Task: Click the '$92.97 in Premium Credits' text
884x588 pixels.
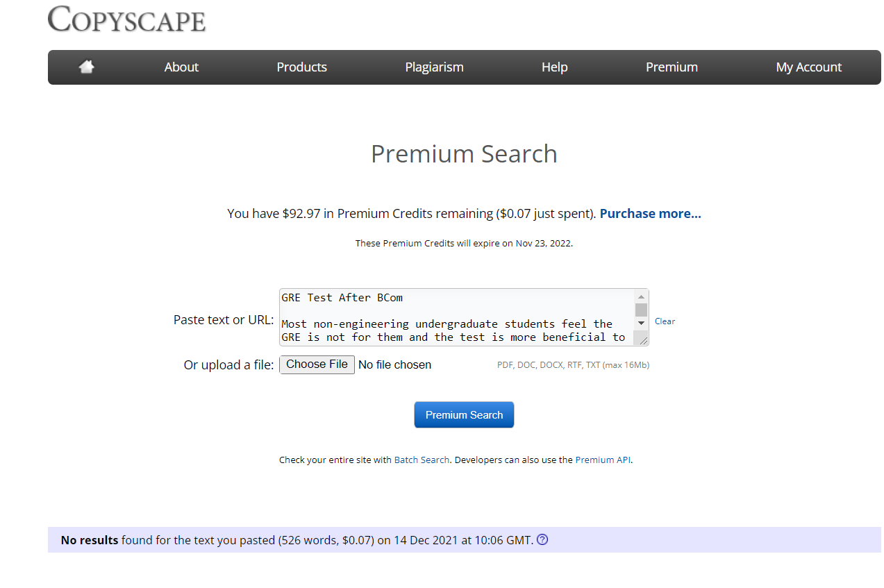Action: coord(359,214)
